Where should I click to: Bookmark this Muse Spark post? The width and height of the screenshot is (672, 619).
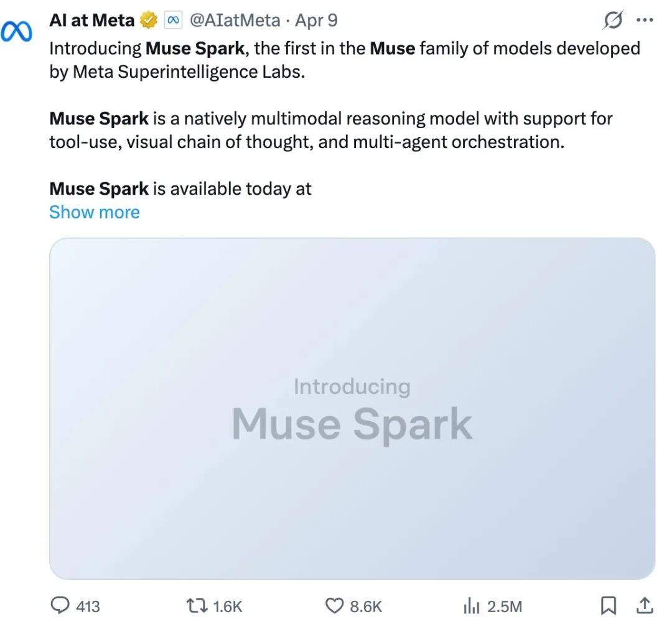(608, 605)
